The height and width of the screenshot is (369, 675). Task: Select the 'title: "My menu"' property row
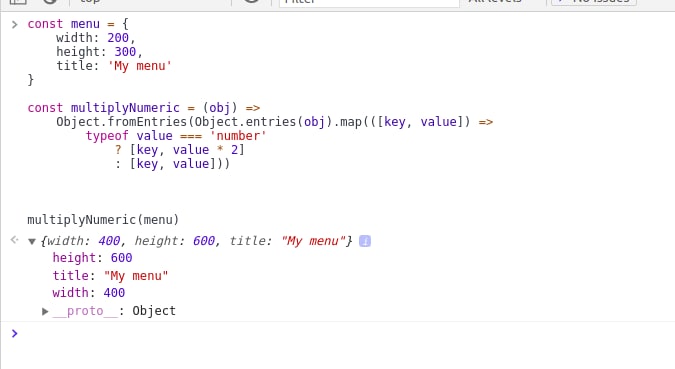point(110,276)
